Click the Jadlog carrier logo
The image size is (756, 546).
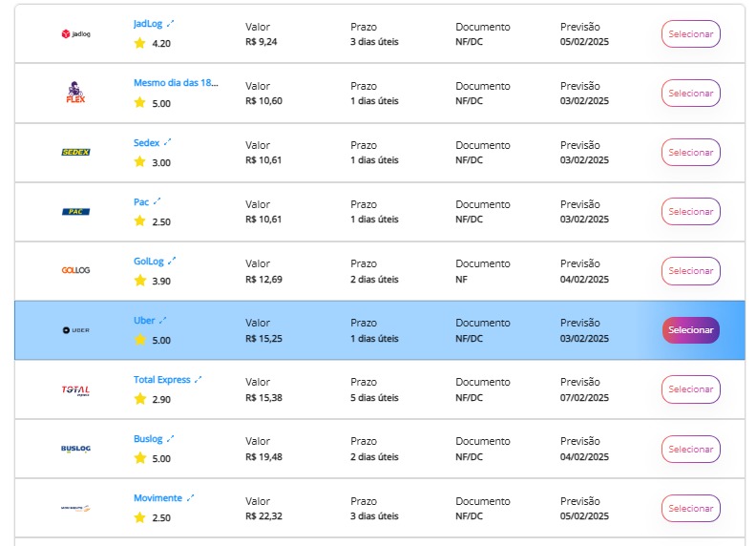pos(75,33)
